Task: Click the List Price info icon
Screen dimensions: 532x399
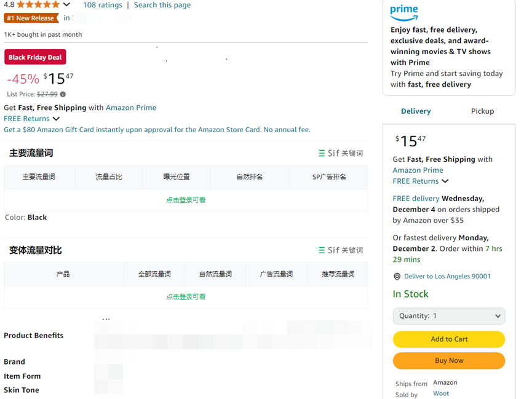Action: [x=63, y=94]
